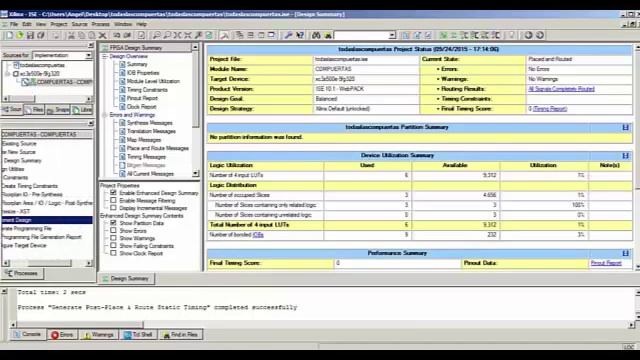This screenshot has width=640, height=360.
Task: Toggle Enable Enhanced Design Summary checkbox
Action: point(113,193)
